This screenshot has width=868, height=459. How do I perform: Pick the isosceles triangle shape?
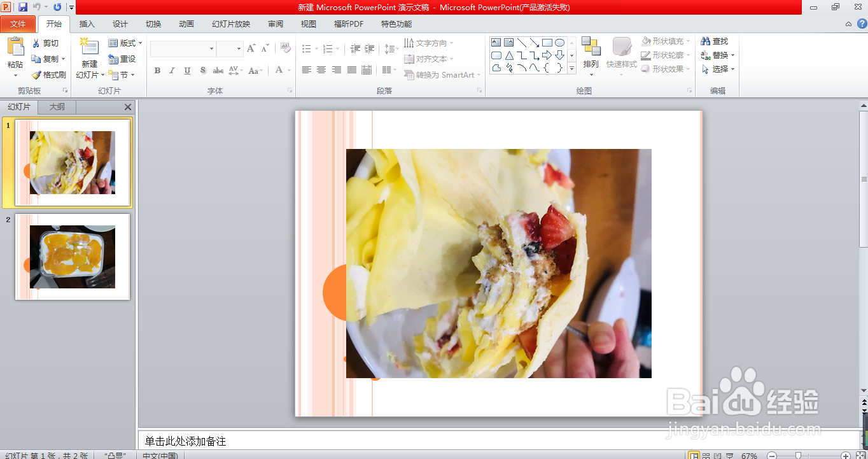(509, 55)
